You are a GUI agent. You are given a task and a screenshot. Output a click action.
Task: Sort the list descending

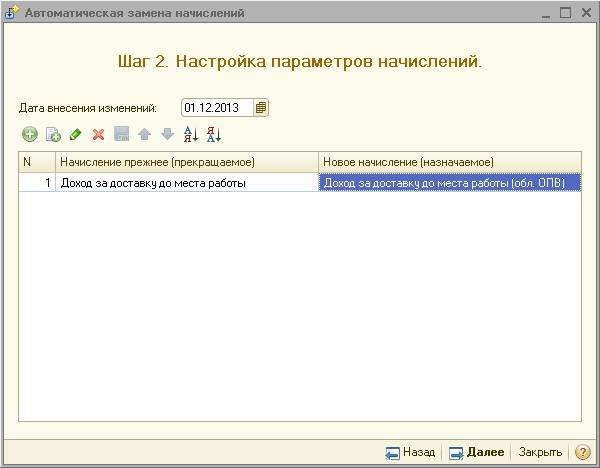213,134
